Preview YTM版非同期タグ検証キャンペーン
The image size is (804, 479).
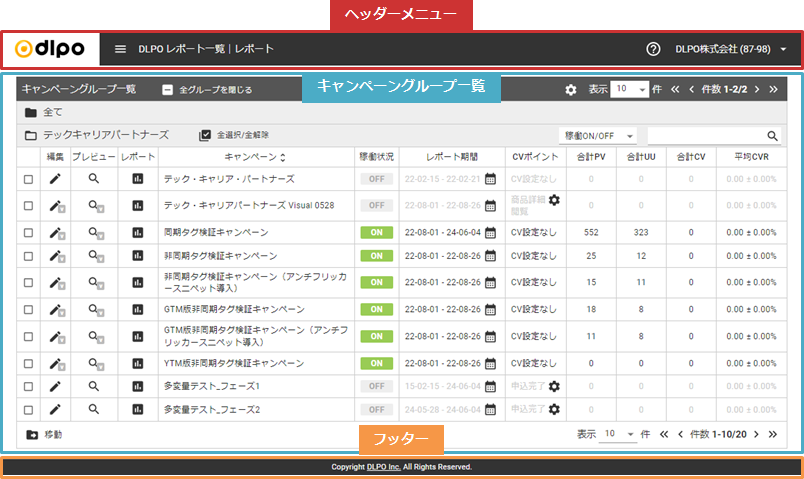95,364
